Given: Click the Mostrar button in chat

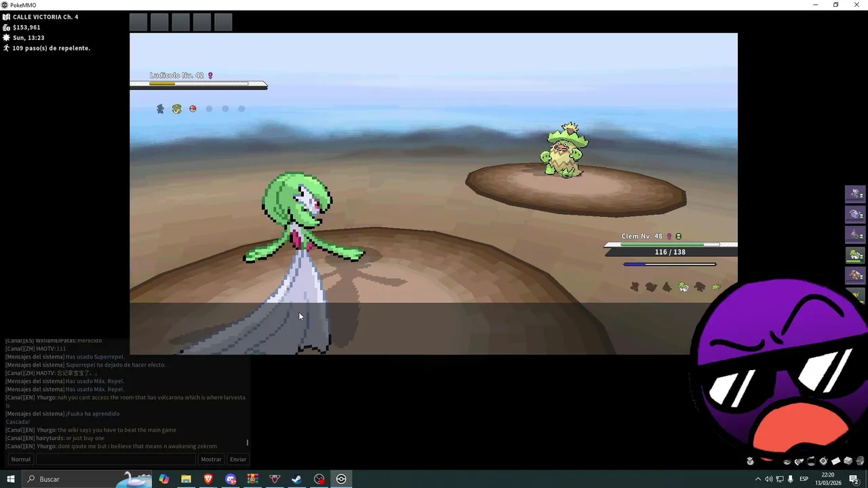Looking at the screenshot, I should click(x=211, y=459).
